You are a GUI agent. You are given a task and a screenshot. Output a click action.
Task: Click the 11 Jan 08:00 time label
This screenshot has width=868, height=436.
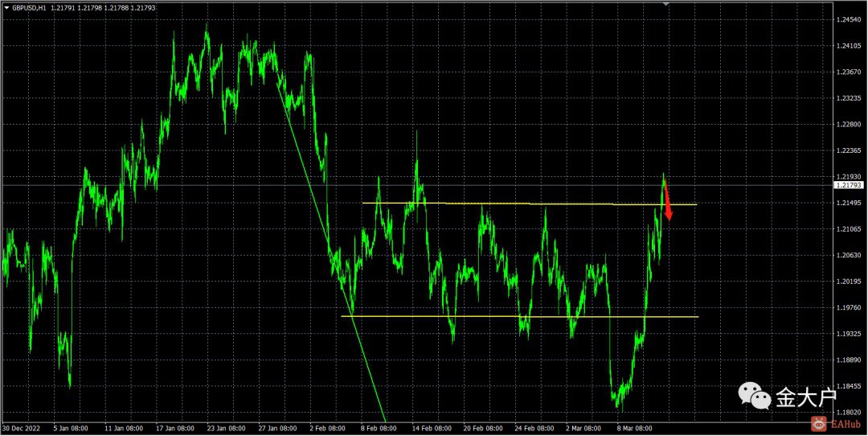click(x=124, y=429)
